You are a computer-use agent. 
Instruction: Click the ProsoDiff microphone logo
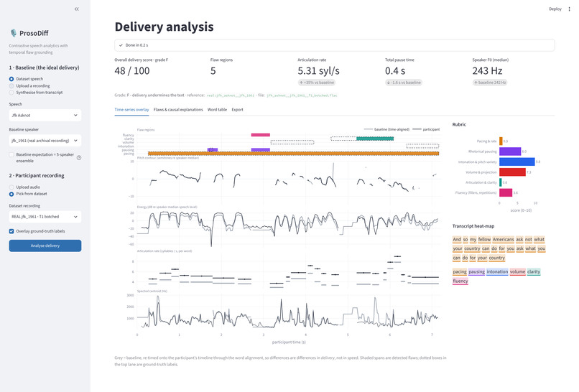tap(14, 33)
